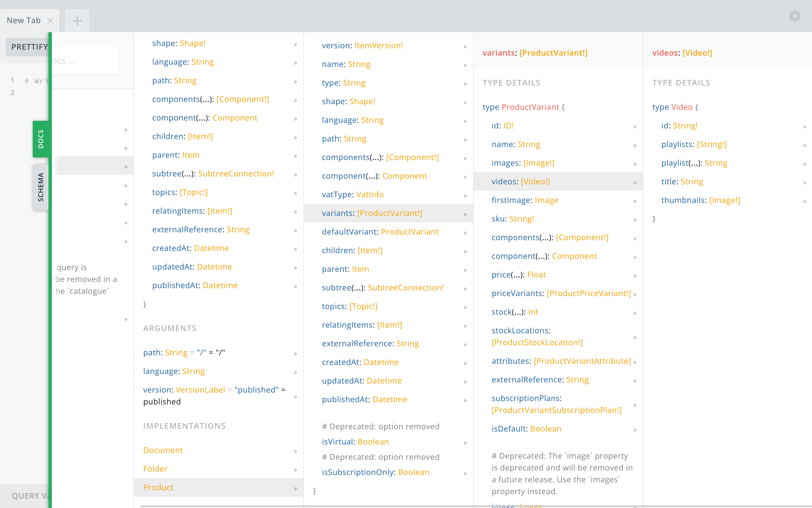Open isDefault: Boolean field
This screenshot has height=508, width=812.
click(x=558, y=429)
